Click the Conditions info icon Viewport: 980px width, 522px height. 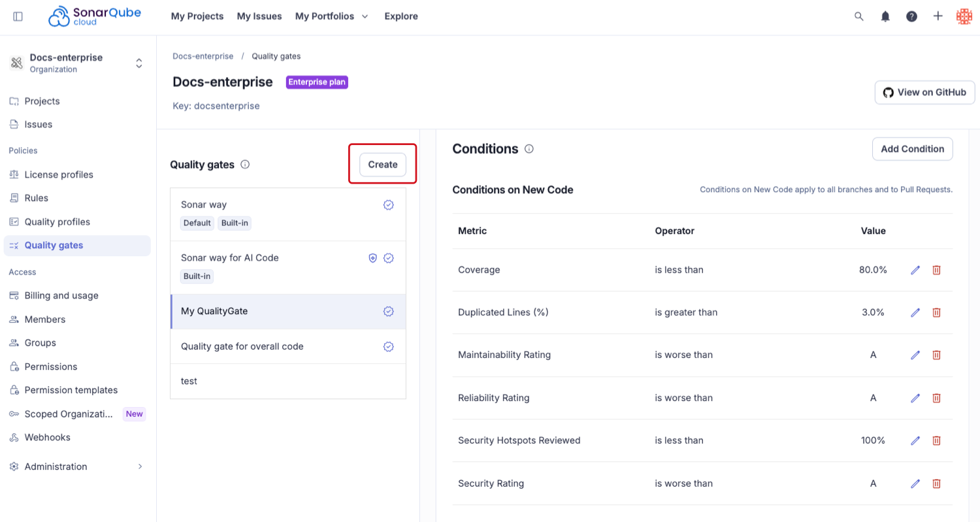click(x=529, y=149)
